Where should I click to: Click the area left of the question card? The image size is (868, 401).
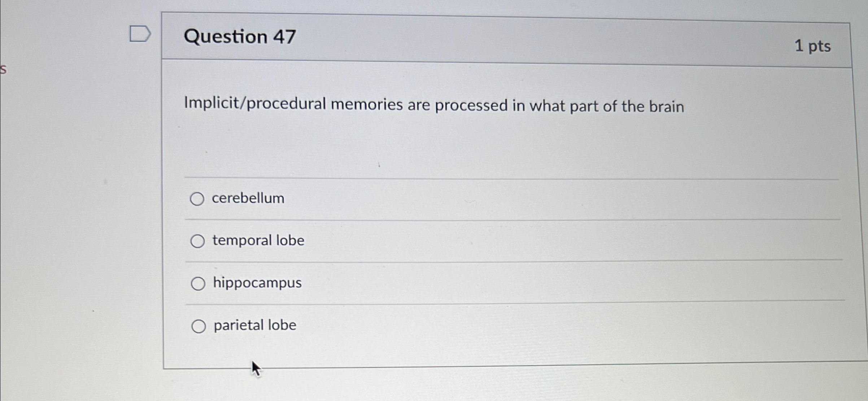coord(72,180)
